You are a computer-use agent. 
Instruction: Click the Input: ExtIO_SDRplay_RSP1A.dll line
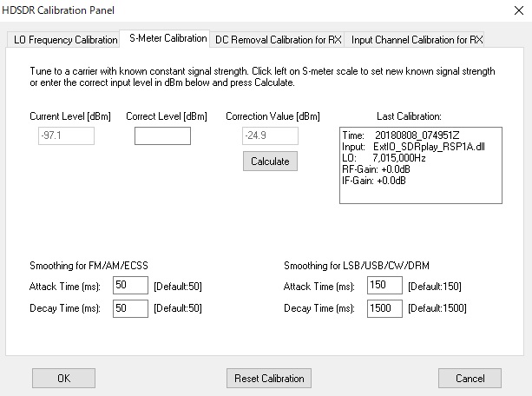click(413, 147)
